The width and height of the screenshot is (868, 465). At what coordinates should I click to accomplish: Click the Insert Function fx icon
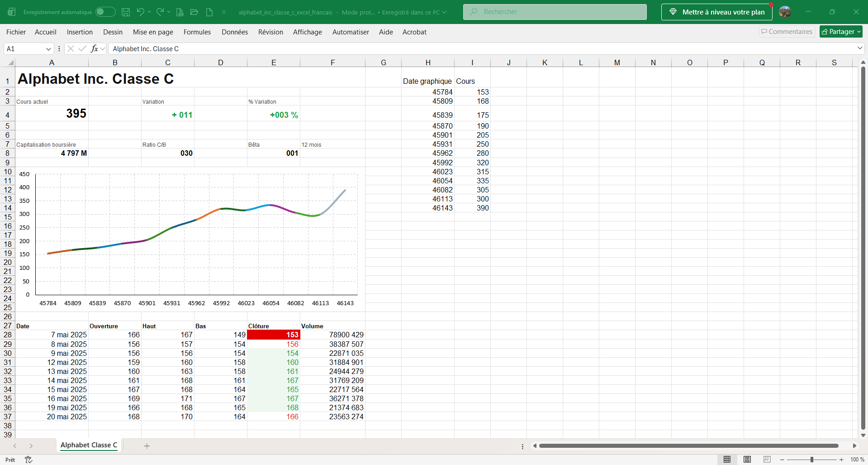click(94, 49)
